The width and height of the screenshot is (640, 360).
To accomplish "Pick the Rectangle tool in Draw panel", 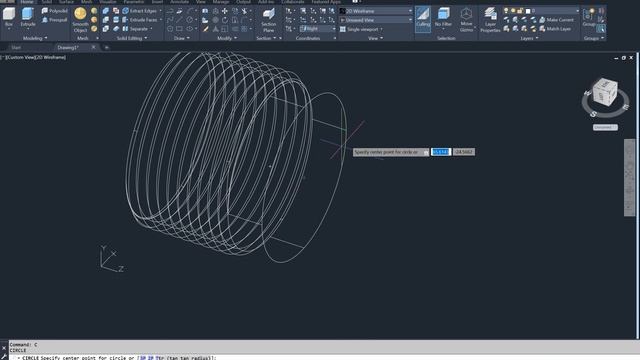I will tap(179, 29).
